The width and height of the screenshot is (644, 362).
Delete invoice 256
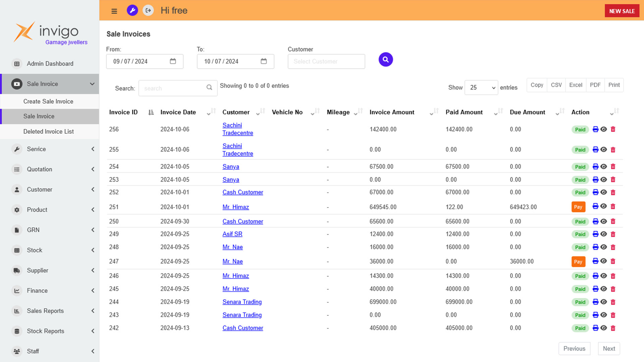coord(613,129)
